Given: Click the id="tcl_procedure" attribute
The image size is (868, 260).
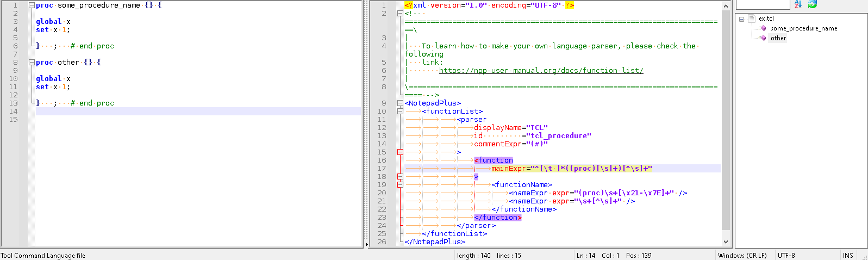Looking at the screenshot, I should coord(533,136).
